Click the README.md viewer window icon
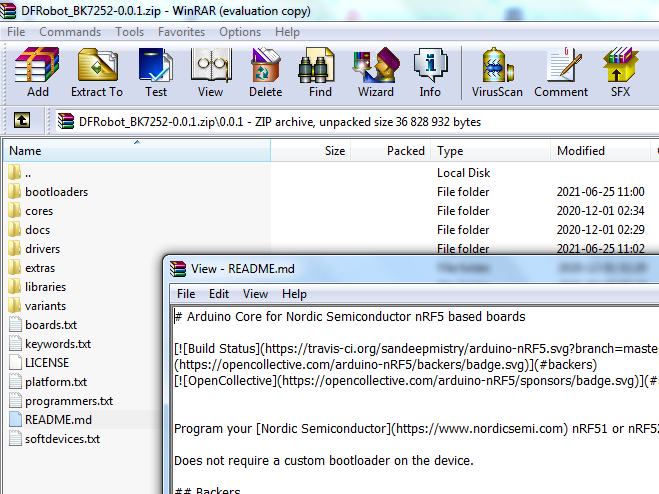Screen dimensions: 659x494 coord(178,269)
